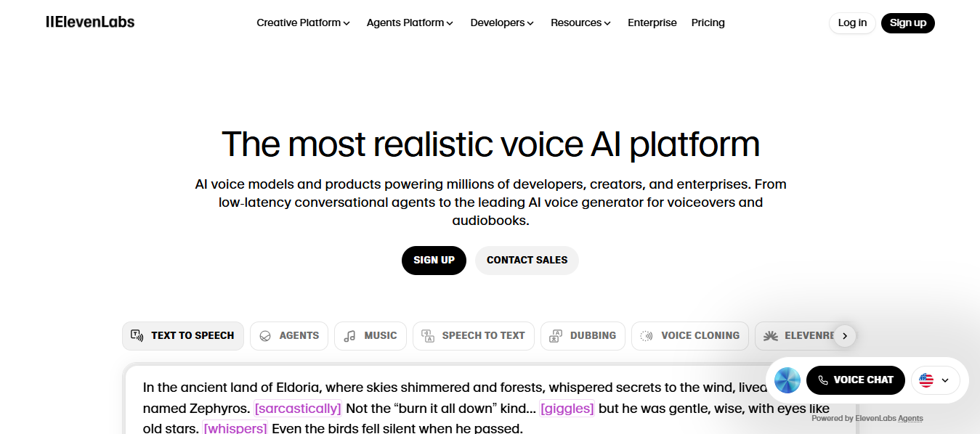Select the Voice Cloning icon

tap(647, 335)
